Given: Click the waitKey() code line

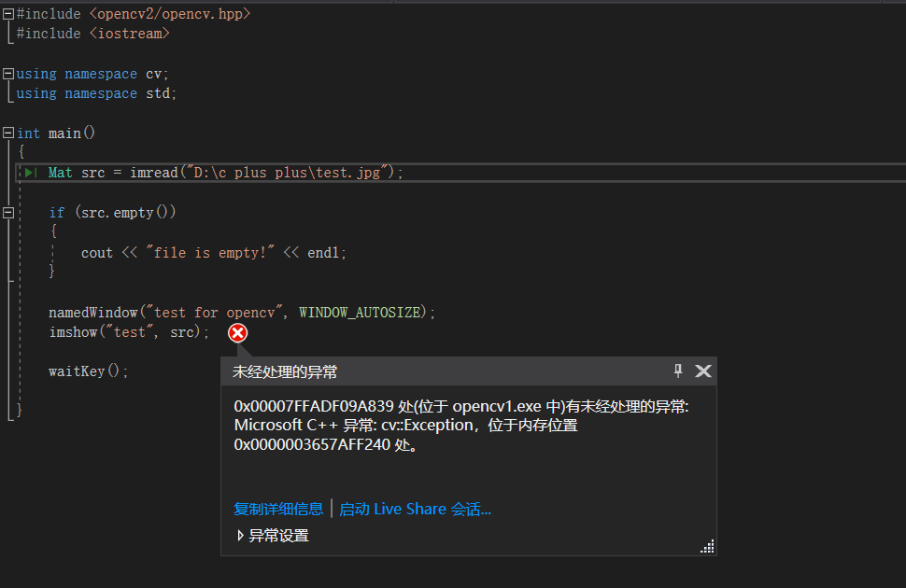Looking at the screenshot, I should coord(89,371).
